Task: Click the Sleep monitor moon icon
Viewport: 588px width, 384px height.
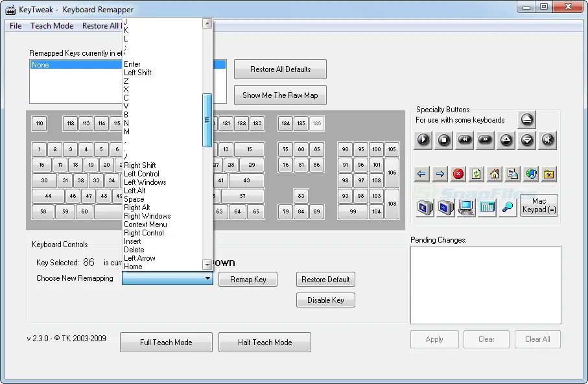Action: 425,207
